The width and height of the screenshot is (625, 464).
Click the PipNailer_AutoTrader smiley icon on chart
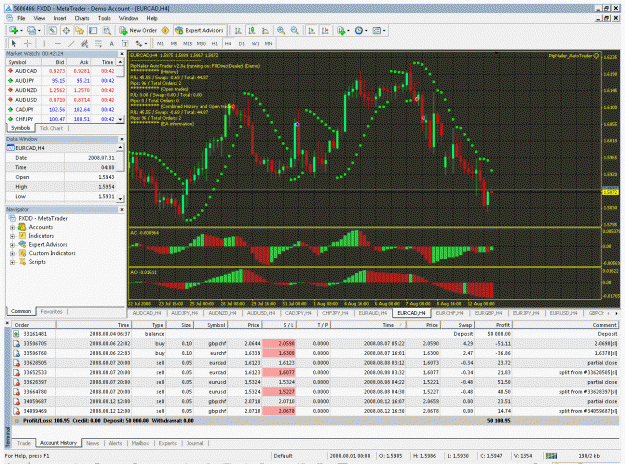(596, 56)
